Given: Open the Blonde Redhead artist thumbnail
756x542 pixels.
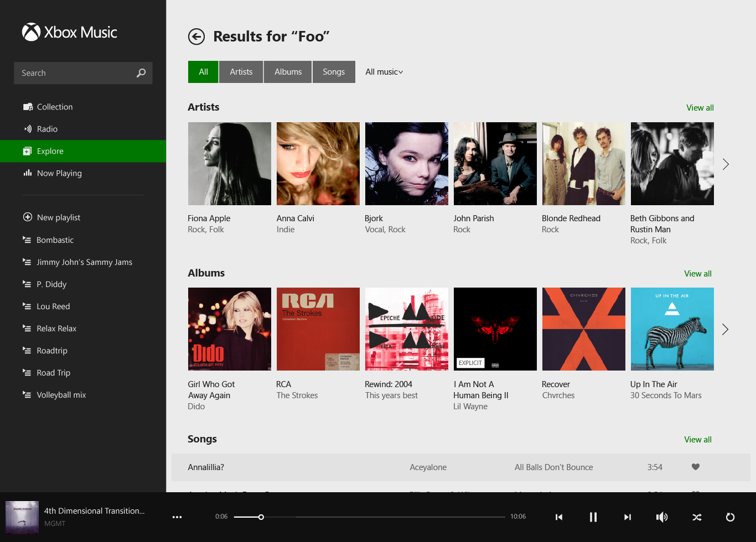Looking at the screenshot, I should click(x=584, y=164).
